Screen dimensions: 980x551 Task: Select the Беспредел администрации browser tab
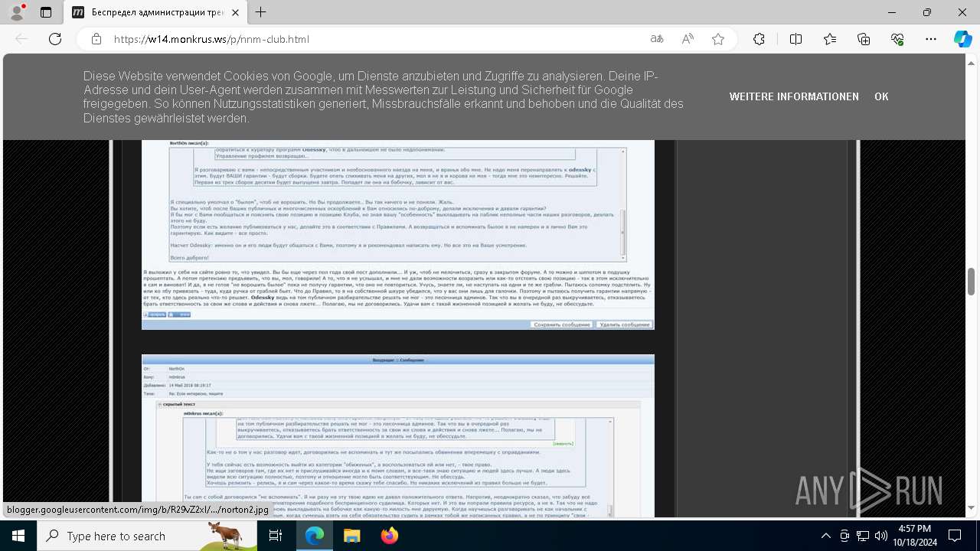pos(155,12)
